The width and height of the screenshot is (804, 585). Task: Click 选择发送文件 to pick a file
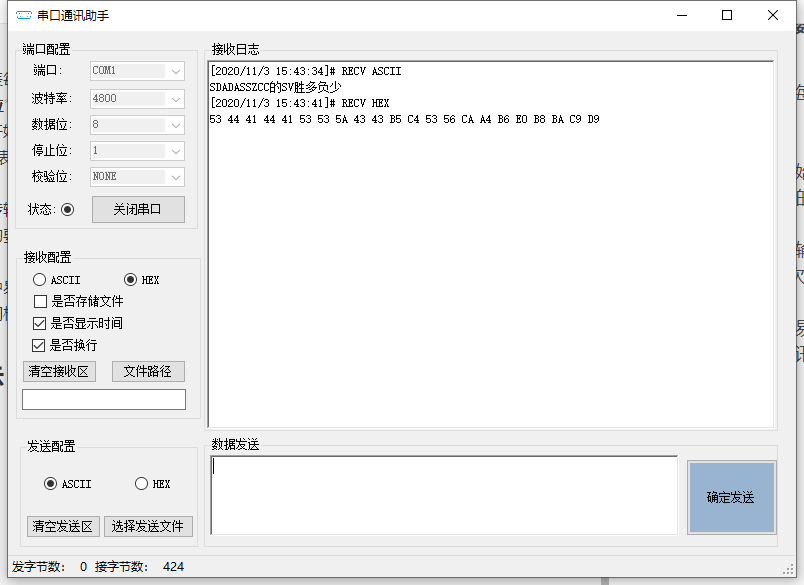pos(148,526)
